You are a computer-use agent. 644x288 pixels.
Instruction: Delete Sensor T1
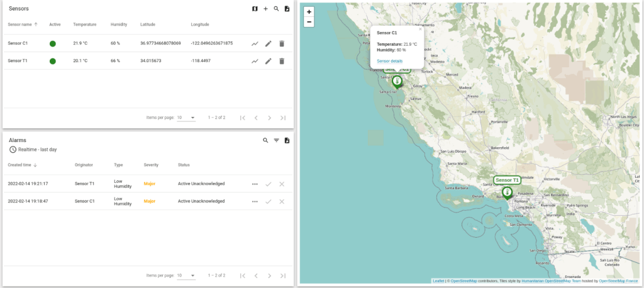(x=282, y=61)
